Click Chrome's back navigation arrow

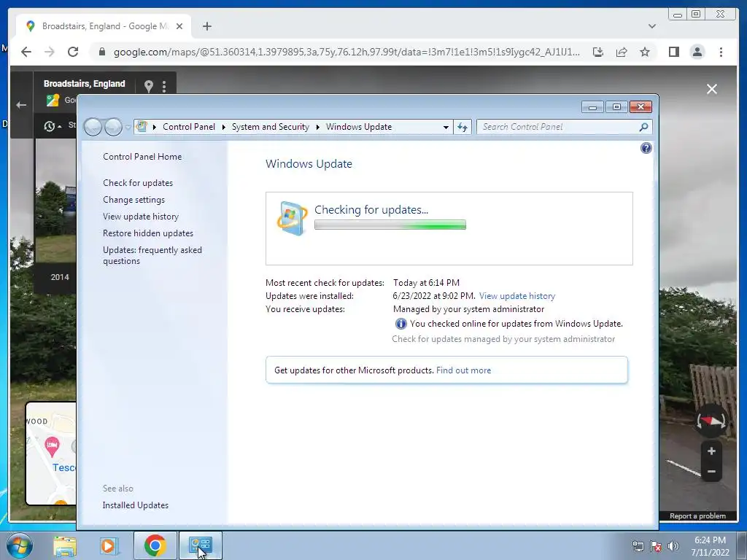pyautogui.click(x=26, y=52)
